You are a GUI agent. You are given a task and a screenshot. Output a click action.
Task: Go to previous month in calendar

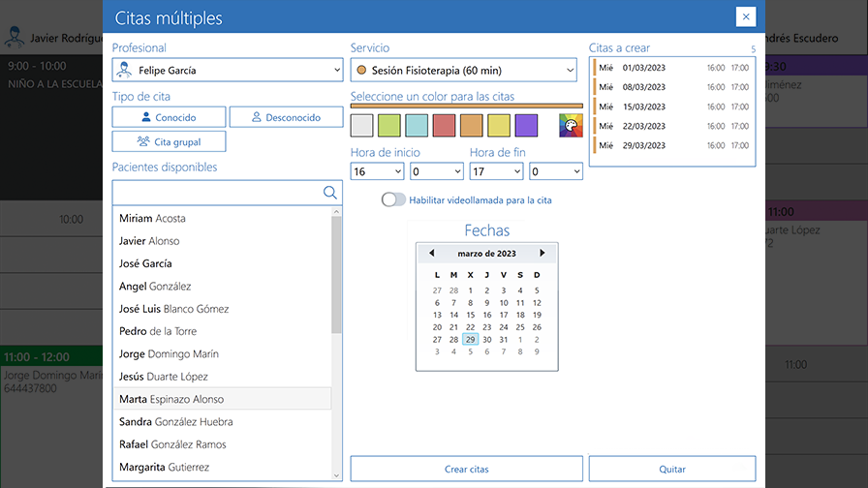431,254
